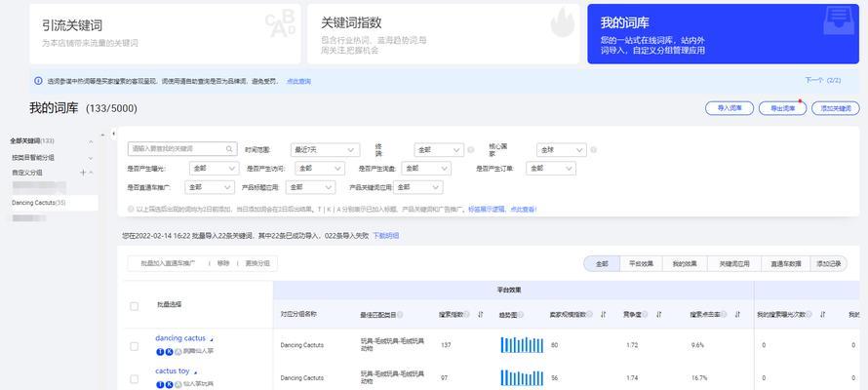The width and height of the screenshot is (868, 390).
Task: Sort by 竞争度 using its sort arrows
Action: point(658,314)
